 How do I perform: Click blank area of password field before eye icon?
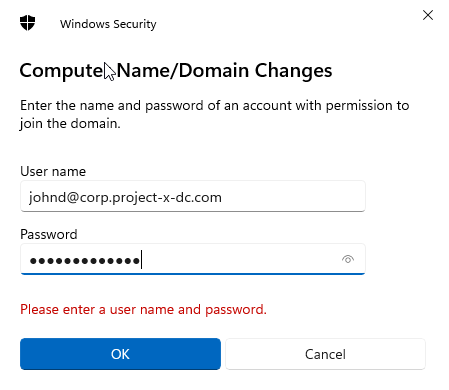[x=240, y=259]
